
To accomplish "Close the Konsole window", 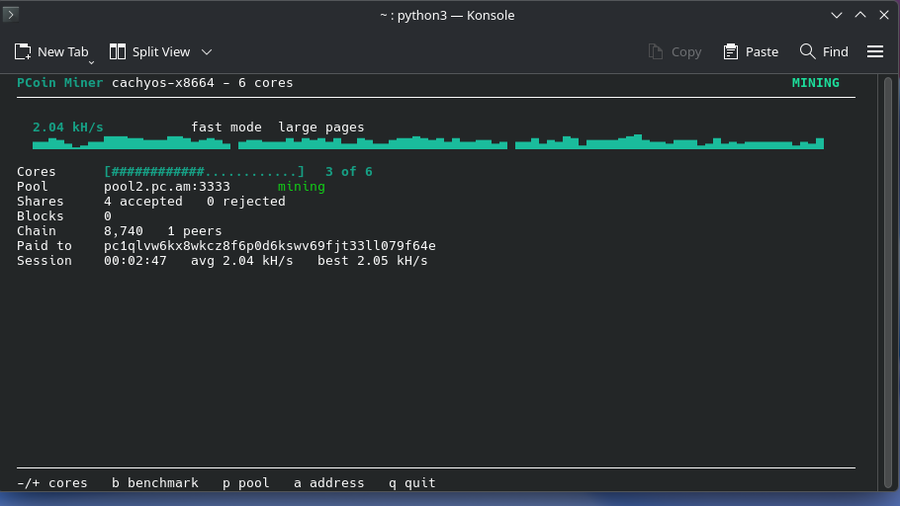I will (x=884, y=15).
